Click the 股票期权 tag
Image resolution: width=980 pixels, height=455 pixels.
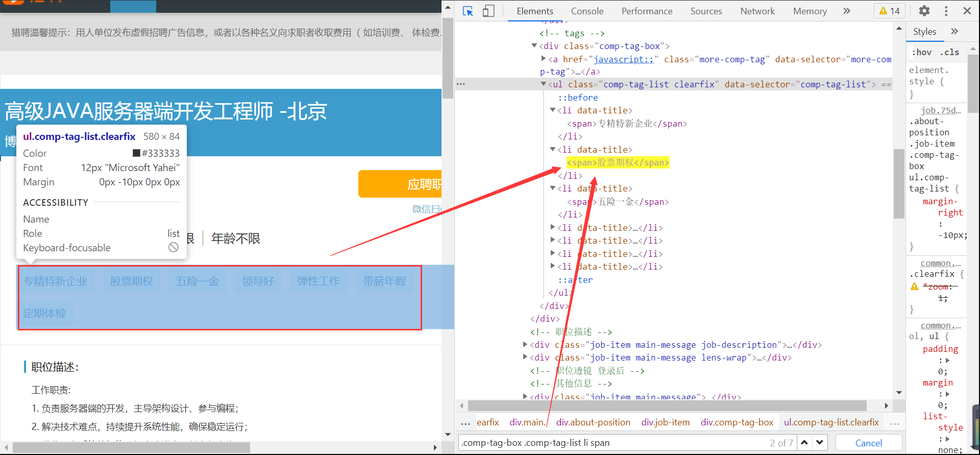pyautogui.click(x=132, y=281)
